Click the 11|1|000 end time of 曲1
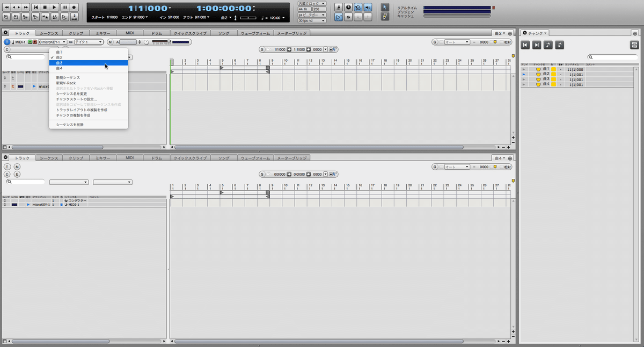The image size is (644, 347). pyautogui.click(x=575, y=69)
